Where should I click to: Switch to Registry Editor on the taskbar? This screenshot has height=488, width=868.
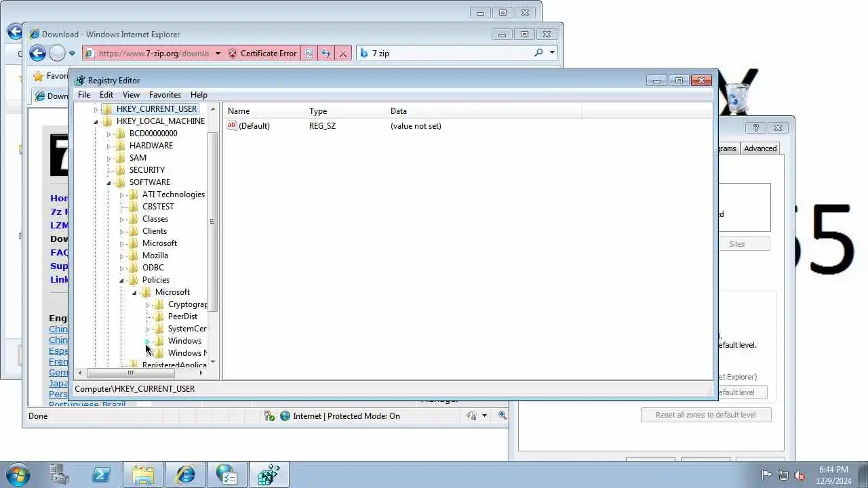(269, 474)
